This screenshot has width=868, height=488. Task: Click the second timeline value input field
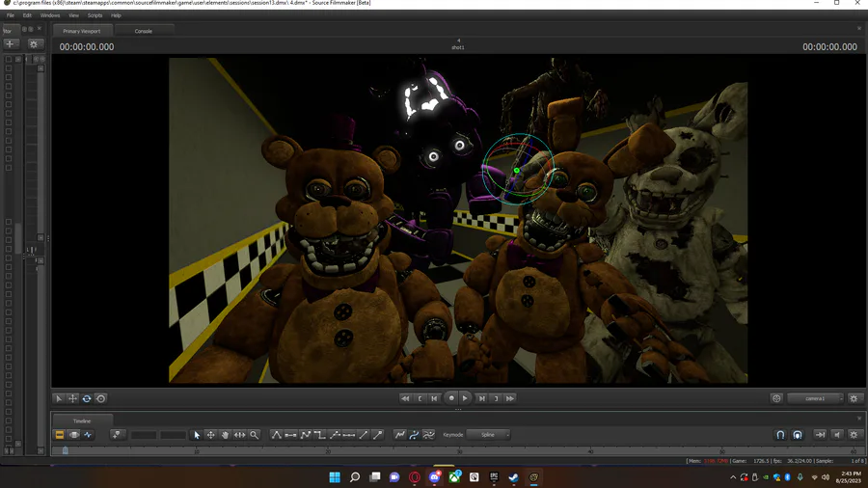click(x=173, y=435)
